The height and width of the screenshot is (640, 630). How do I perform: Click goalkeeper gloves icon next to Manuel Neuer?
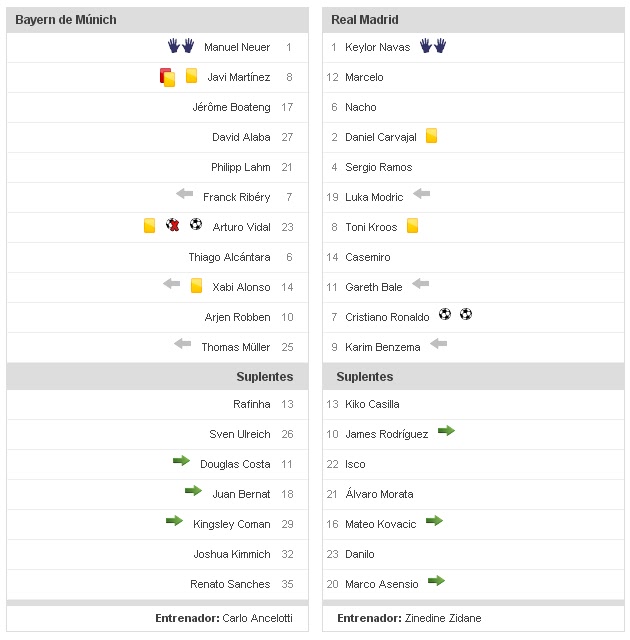point(181,46)
